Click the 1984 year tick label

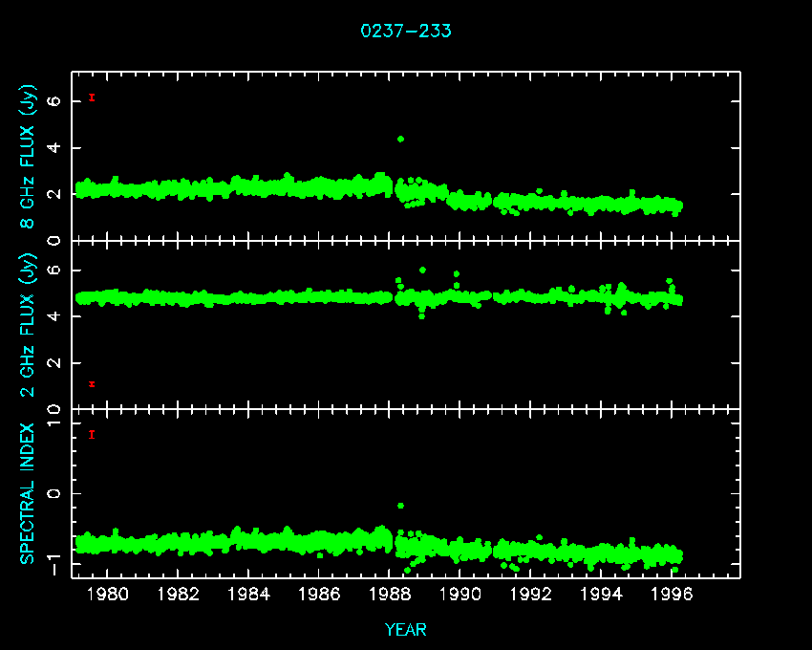[x=248, y=594]
